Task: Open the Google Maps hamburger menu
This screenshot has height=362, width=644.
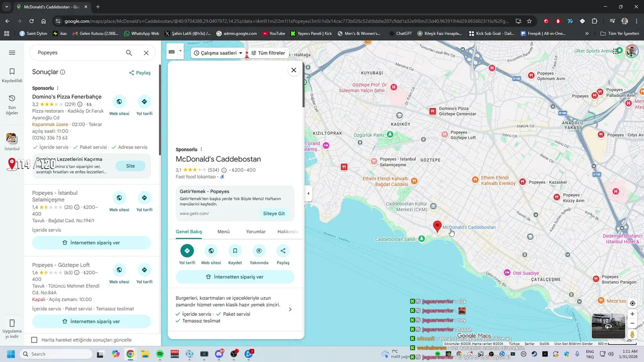Action: coord(12,53)
